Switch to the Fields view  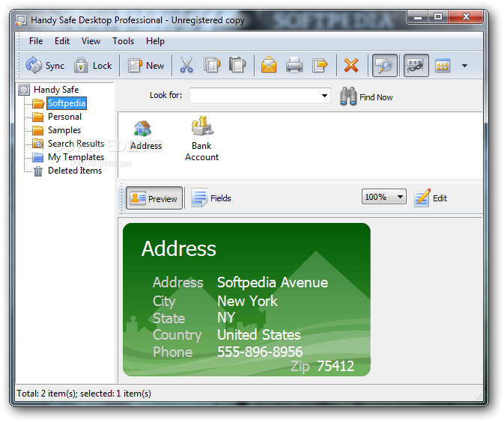(x=211, y=198)
